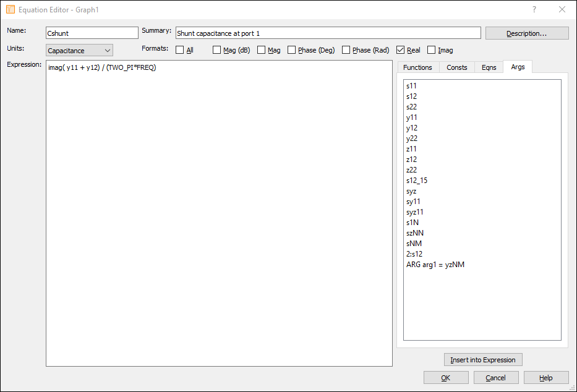Select sy11 in the args list
The width and height of the screenshot is (577, 392).
coord(413,202)
